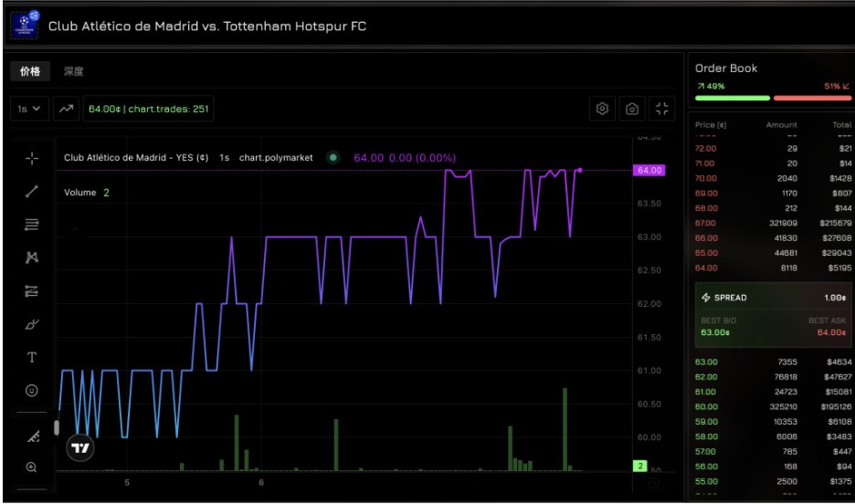Select the 66.00 ask row

[773, 238]
